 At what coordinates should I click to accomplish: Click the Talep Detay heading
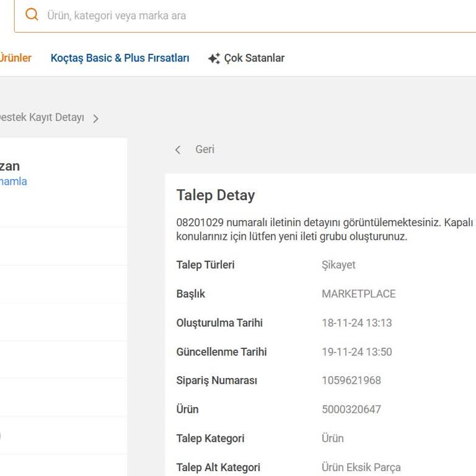pyautogui.click(x=216, y=195)
